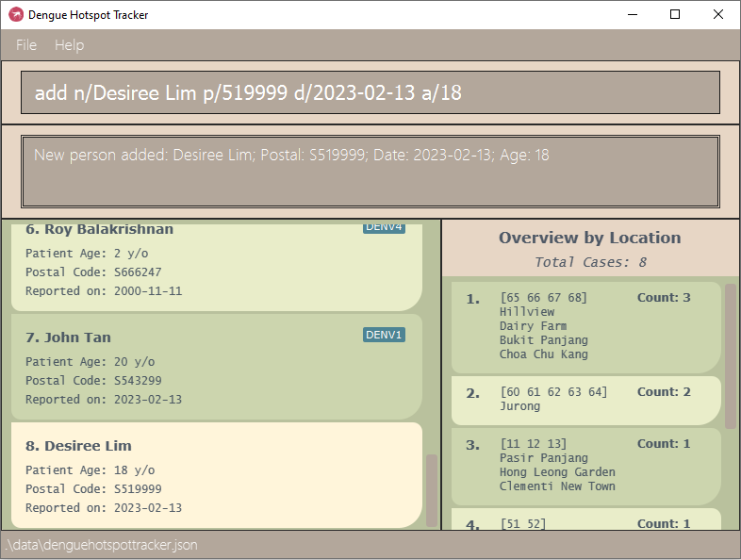Click the result display message box
The width and height of the screenshot is (741, 560).
370,171
